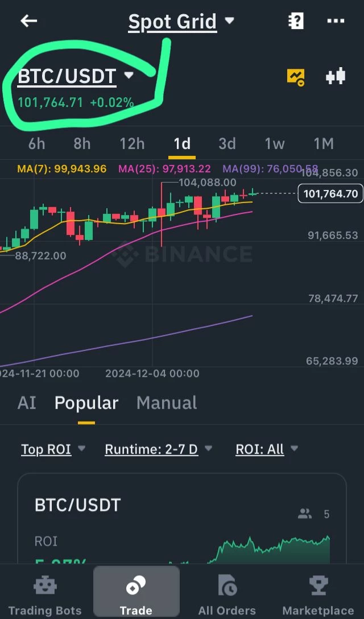Select the 12h chart interval

point(133,144)
